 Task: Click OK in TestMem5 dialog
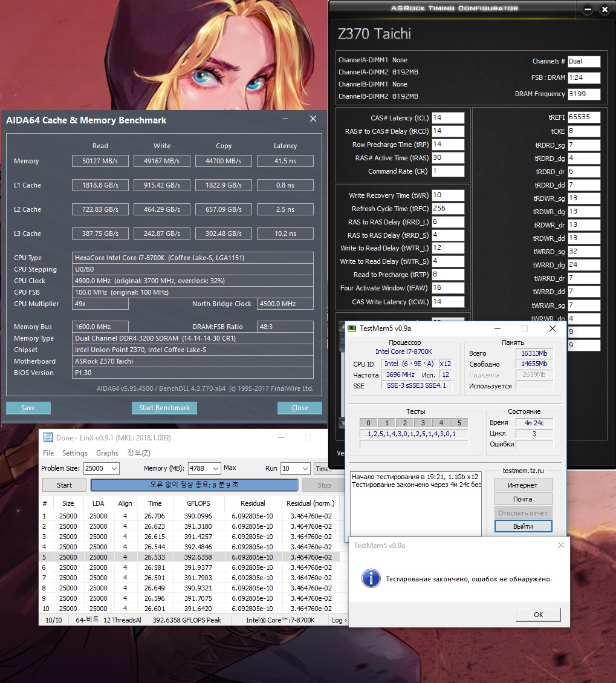pos(538,614)
